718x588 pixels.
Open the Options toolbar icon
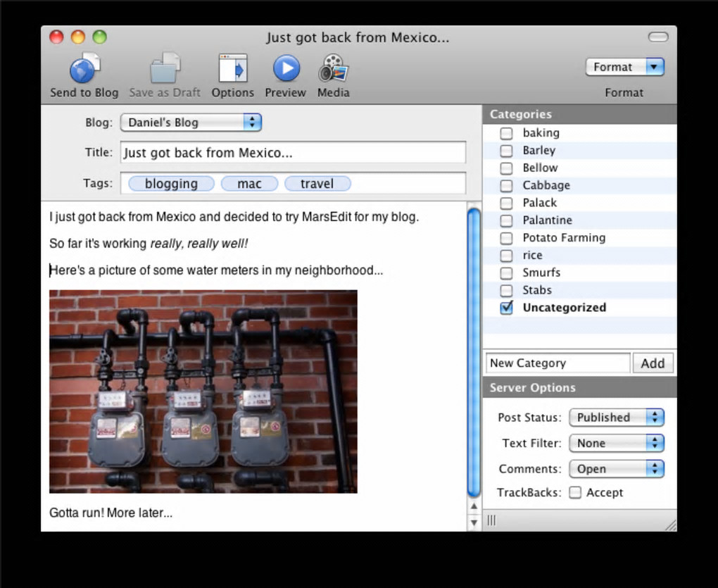coord(232,69)
